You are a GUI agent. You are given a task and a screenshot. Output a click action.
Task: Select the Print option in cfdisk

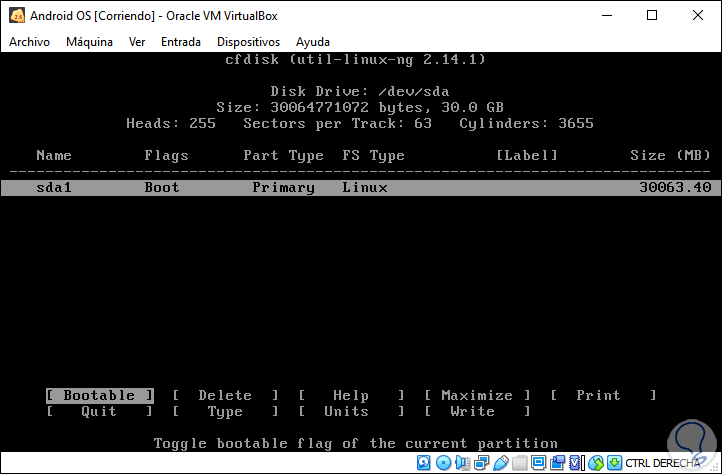coord(603,395)
